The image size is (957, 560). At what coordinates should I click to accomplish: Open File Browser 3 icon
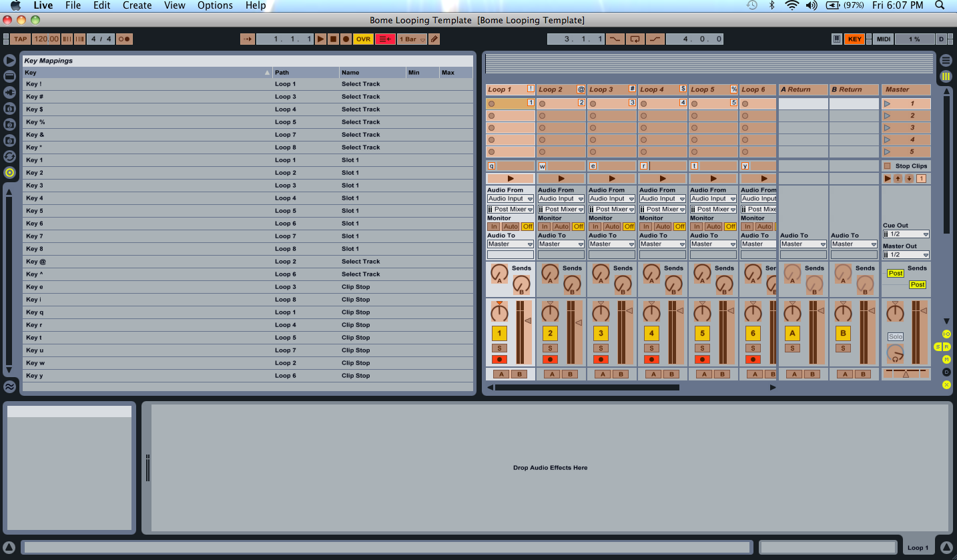9,140
